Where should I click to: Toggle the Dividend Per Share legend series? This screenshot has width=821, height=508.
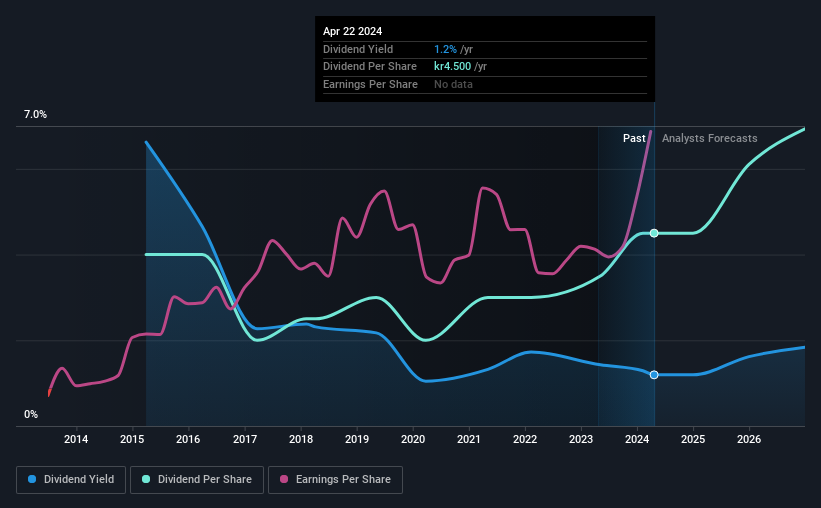[197, 480]
